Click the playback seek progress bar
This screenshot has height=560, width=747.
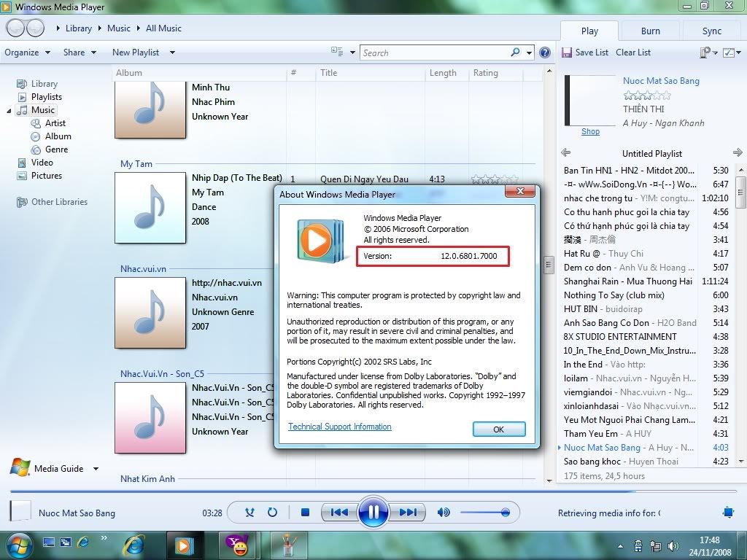pos(373,491)
